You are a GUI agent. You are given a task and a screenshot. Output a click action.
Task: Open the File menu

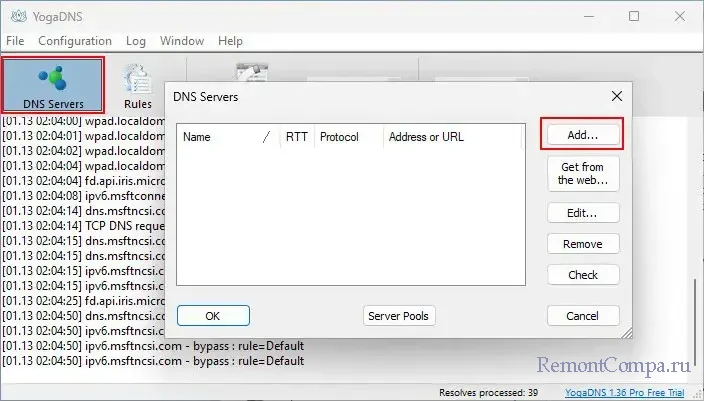16,41
